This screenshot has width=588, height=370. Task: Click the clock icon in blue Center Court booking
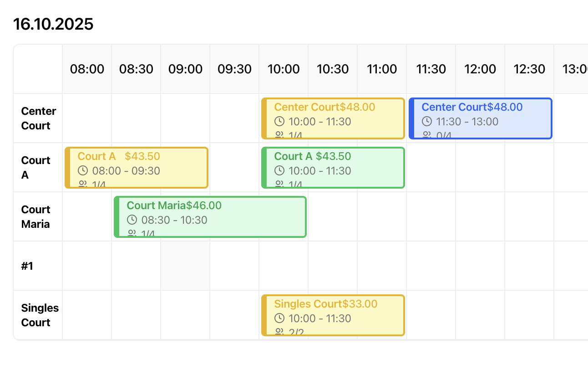[x=427, y=122]
